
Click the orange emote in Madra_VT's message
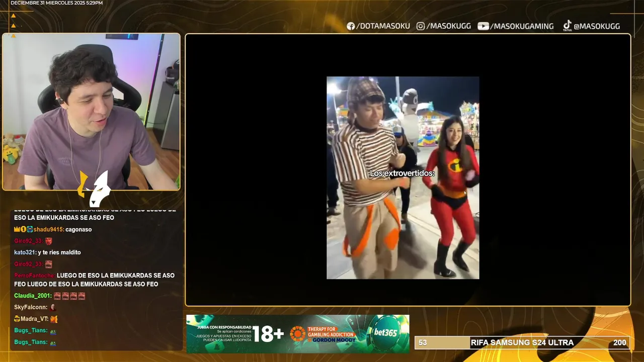(54, 319)
